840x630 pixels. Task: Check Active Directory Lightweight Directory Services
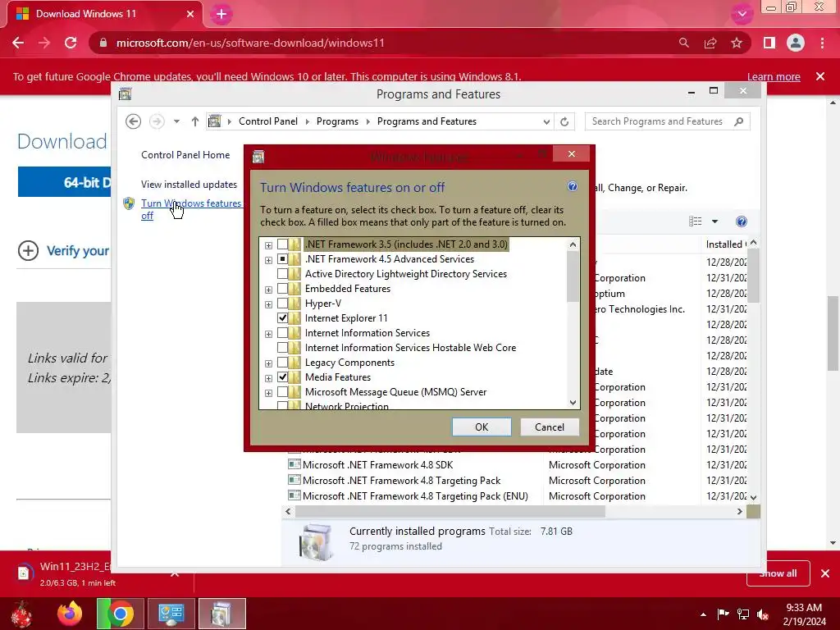[282, 274]
